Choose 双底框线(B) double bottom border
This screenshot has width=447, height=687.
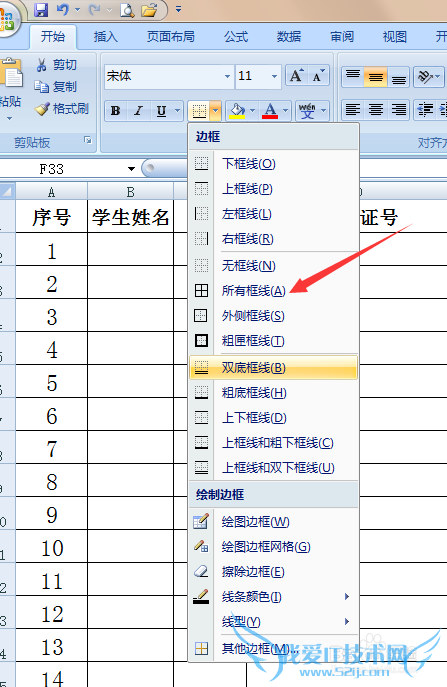pyautogui.click(x=274, y=367)
